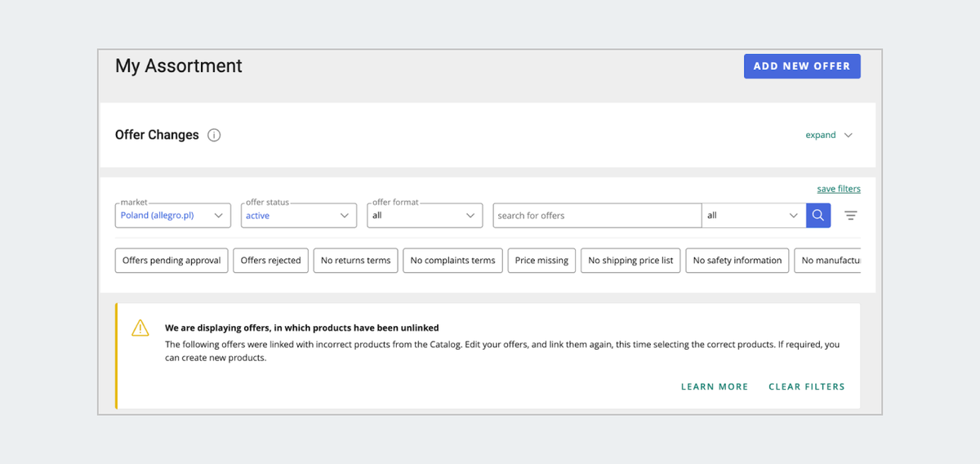The image size is (980, 464).
Task: Select the No complaints terms filter
Action: [453, 261]
